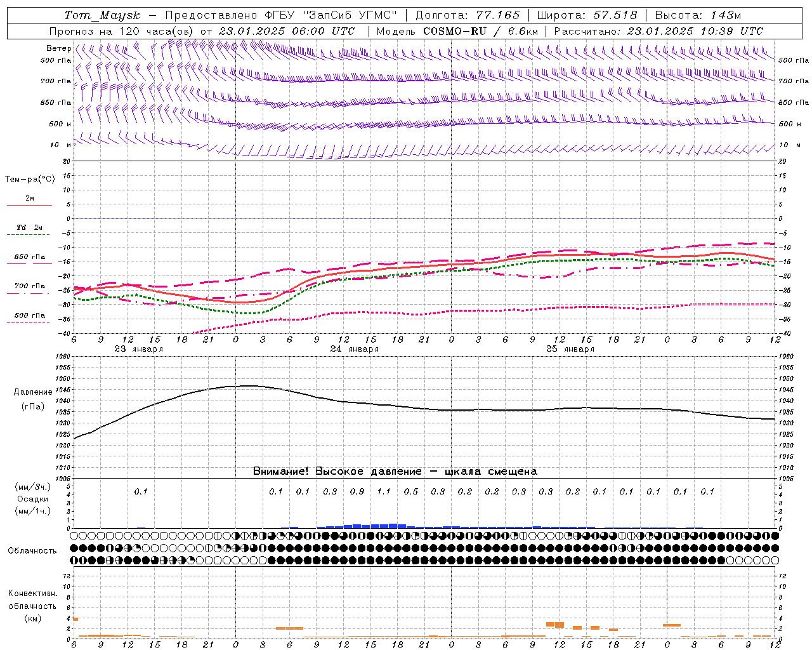
Task: Click the (гПа) unit label
Action: [32, 406]
